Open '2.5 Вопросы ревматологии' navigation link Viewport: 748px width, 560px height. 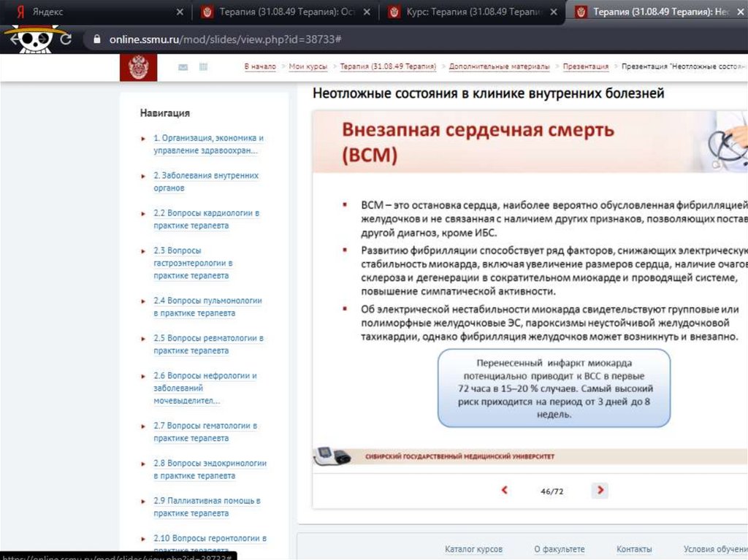[208, 344]
